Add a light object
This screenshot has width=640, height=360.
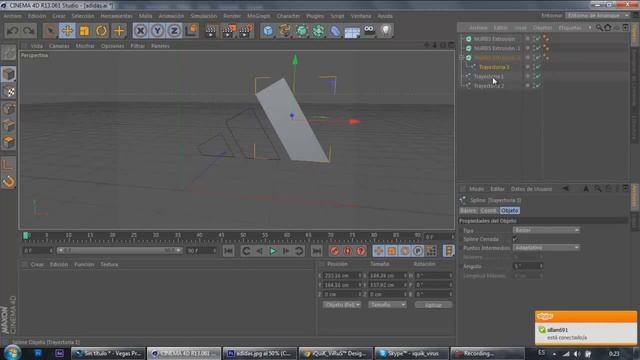(x=386, y=31)
